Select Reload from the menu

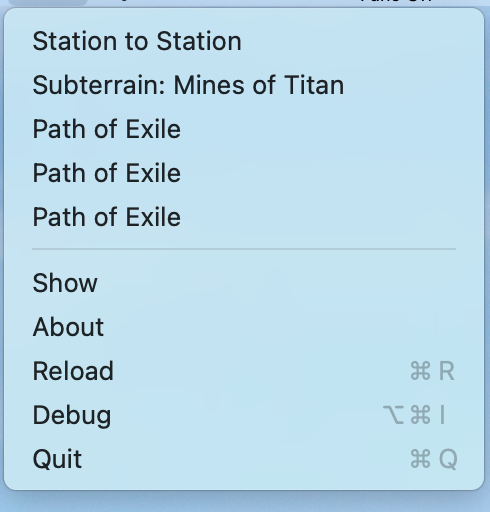click(244, 371)
